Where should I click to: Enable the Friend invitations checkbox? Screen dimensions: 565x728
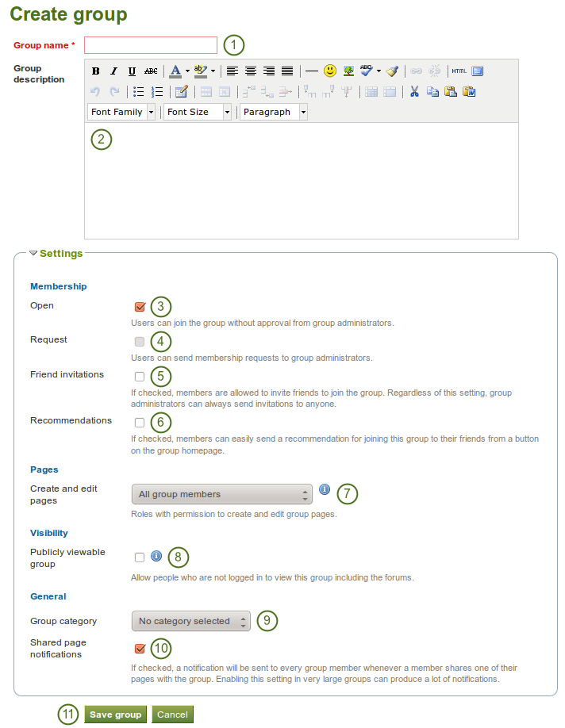pyautogui.click(x=140, y=376)
